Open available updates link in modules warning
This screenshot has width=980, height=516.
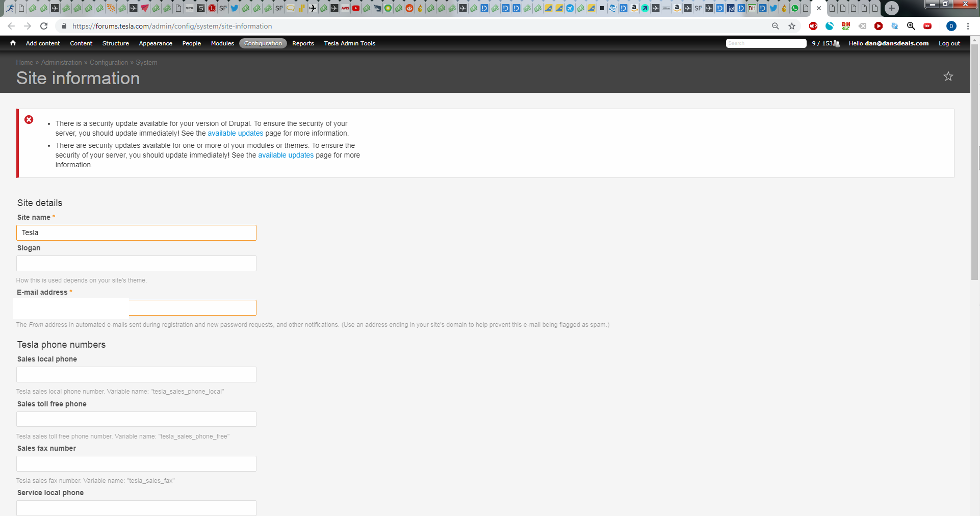286,155
